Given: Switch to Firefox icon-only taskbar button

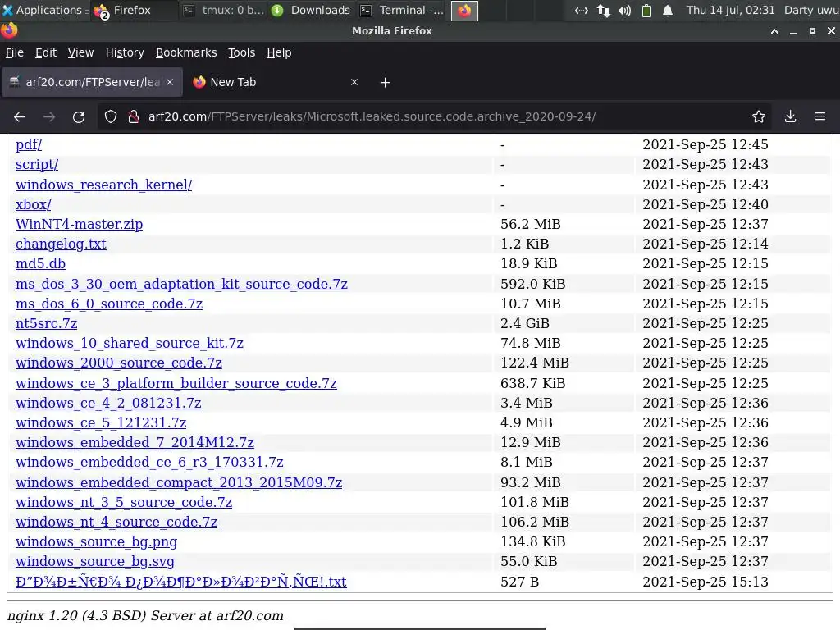Looking at the screenshot, I should point(464,10).
